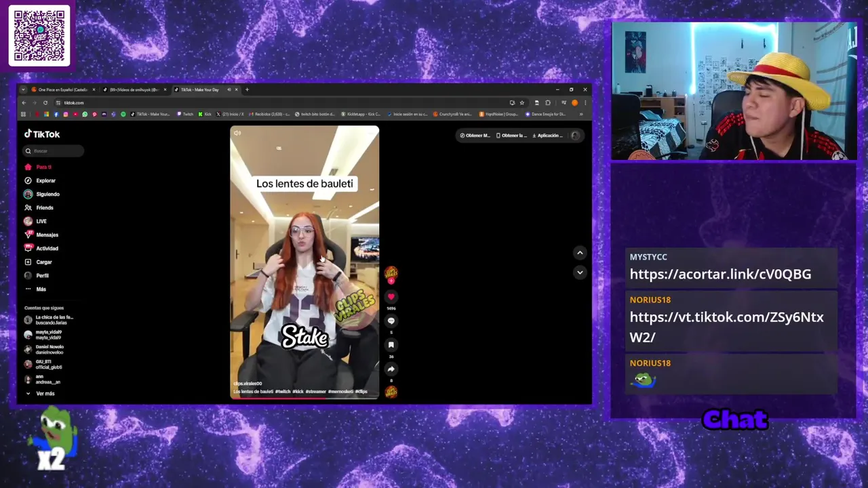Viewport: 868px width, 488px height.
Task: Open the profile avatar in TikTok header
Action: tap(575, 136)
